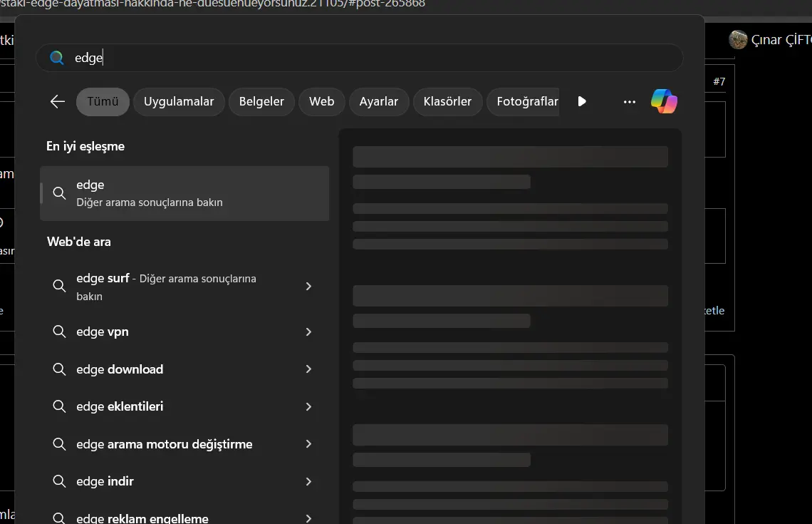This screenshot has width=812, height=524.
Task: Open Çınar ÇİFT user profile in forum
Action: coord(781,40)
